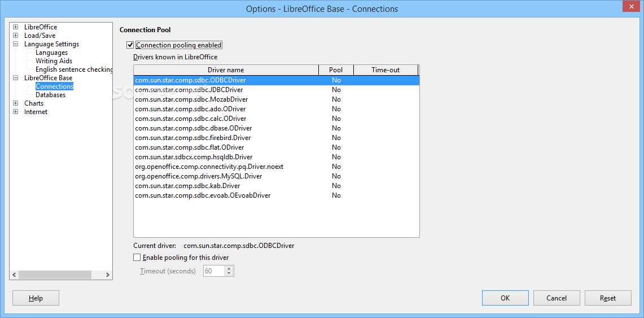This screenshot has height=318, width=644.
Task: Reset the connection settings
Action: [x=608, y=298]
